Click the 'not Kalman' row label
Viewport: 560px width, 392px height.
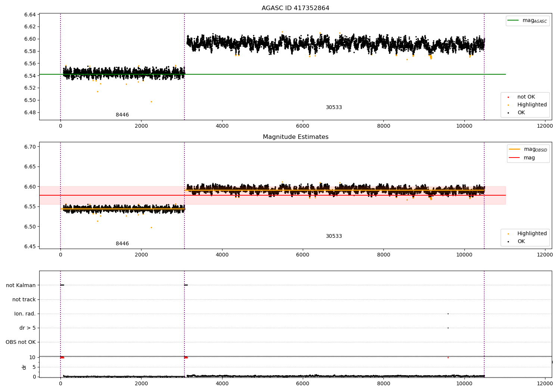(21, 285)
